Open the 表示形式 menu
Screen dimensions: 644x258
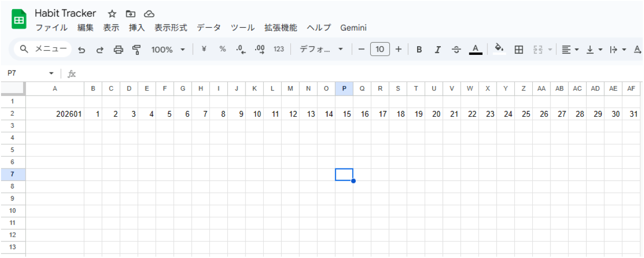(171, 28)
